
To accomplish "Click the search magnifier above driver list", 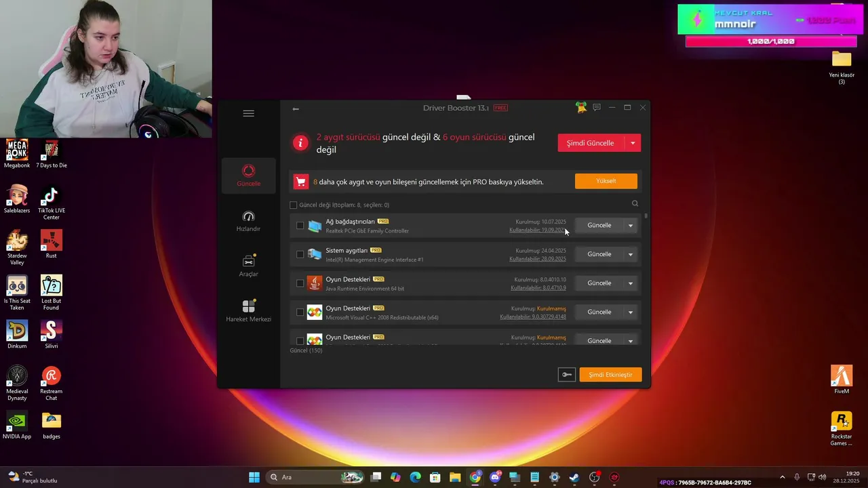I will pyautogui.click(x=635, y=203).
